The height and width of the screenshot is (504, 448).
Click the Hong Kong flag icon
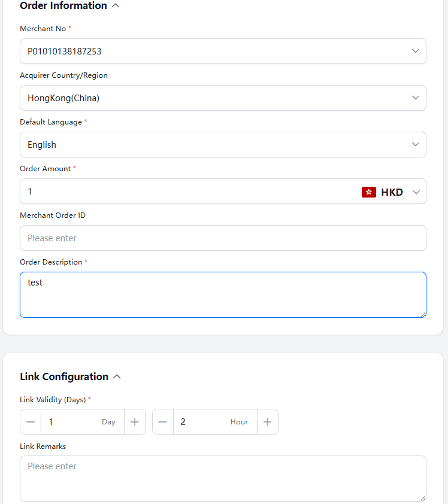(x=368, y=192)
